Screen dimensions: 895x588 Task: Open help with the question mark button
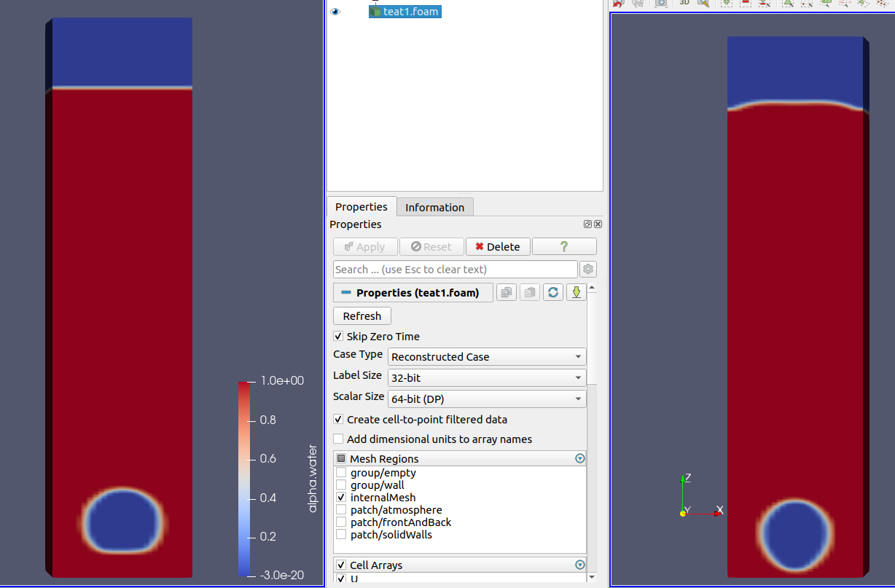pos(563,246)
